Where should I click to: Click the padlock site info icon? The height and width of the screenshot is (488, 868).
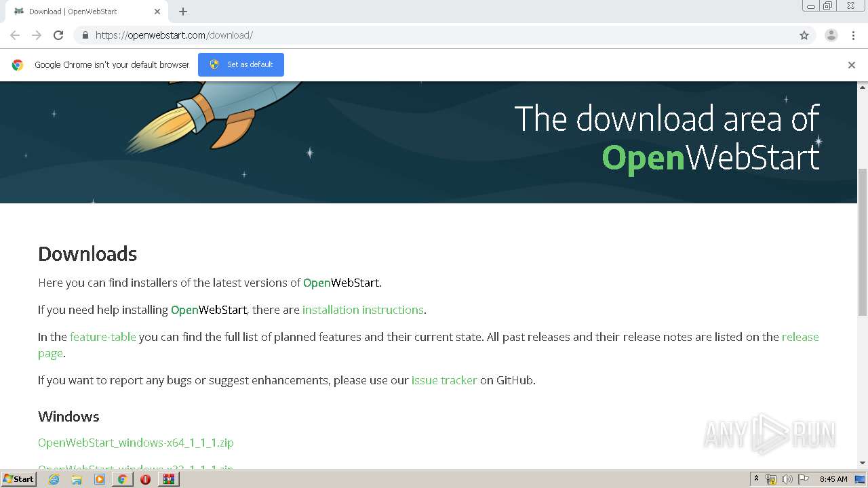click(85, 35)
